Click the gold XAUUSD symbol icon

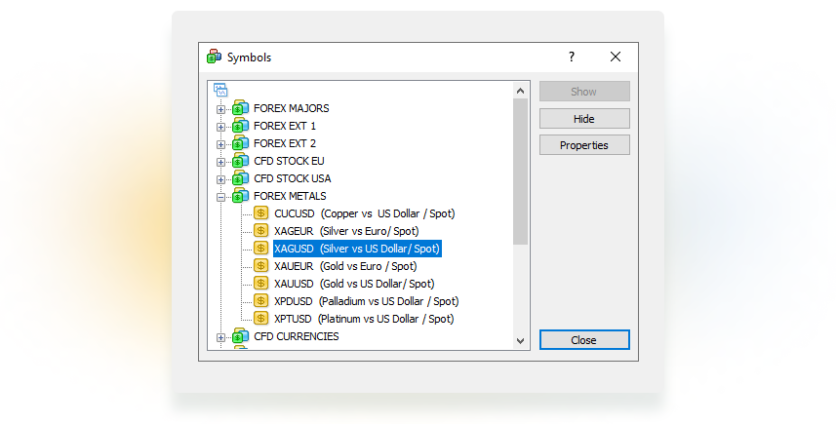(261, 283)
